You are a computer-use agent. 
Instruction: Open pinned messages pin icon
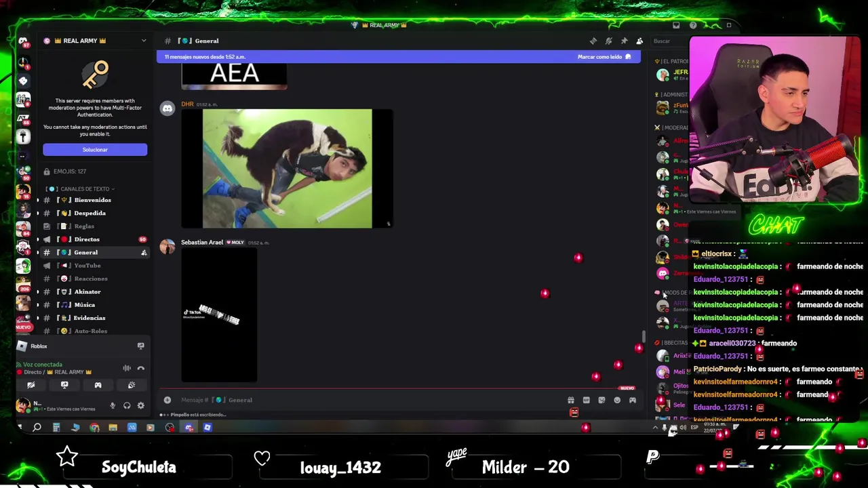coord(624,41)
